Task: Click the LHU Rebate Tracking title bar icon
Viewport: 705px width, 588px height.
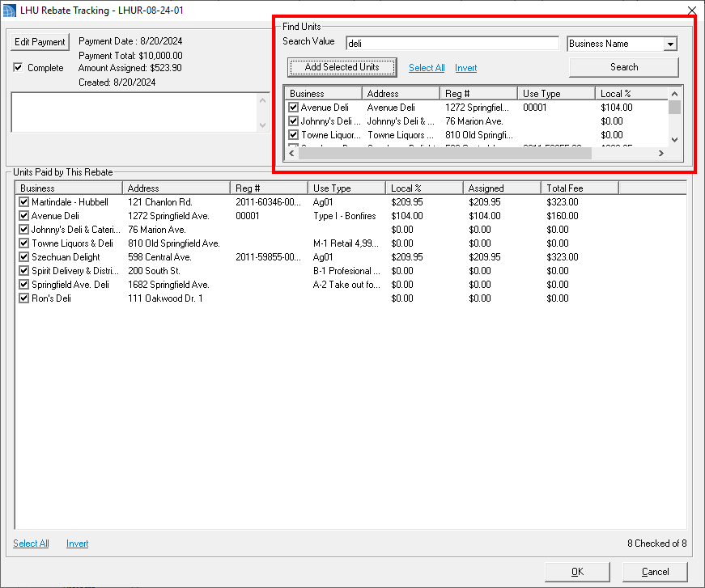Action: click(x=10, y=11)
